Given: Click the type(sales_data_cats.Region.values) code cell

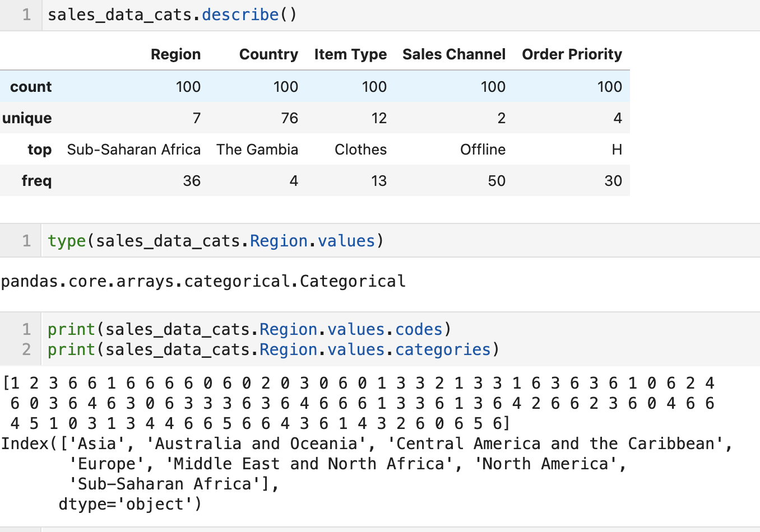Looking at the screenshot, I should (x=401, y=241).
